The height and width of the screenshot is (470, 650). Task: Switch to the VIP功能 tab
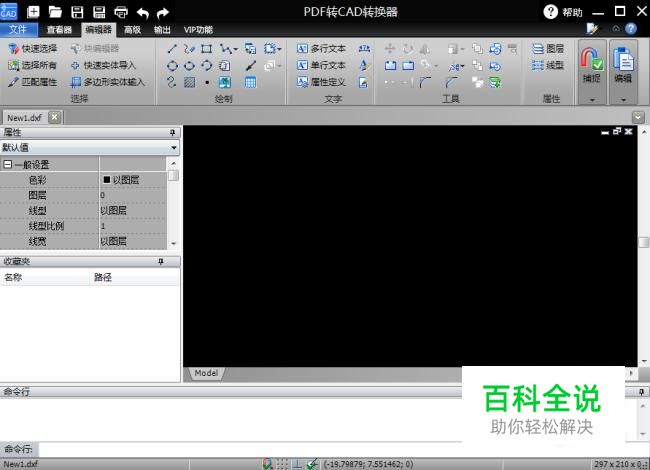tap(198, 29)
